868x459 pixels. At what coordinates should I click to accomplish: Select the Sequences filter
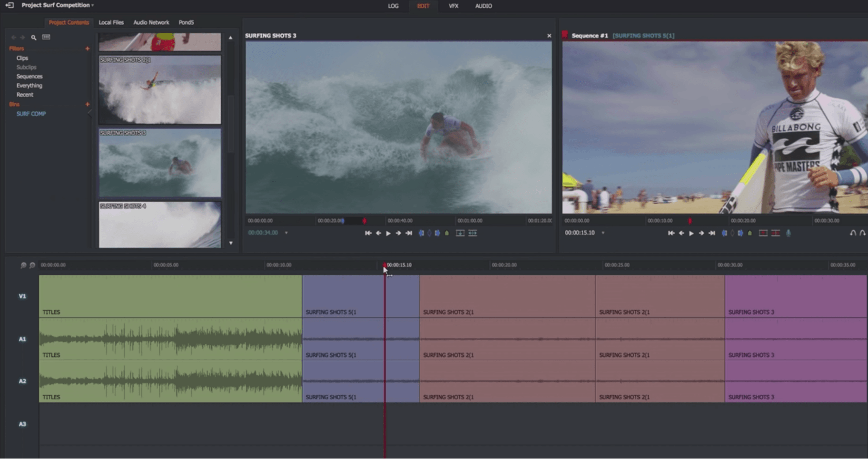30,77
